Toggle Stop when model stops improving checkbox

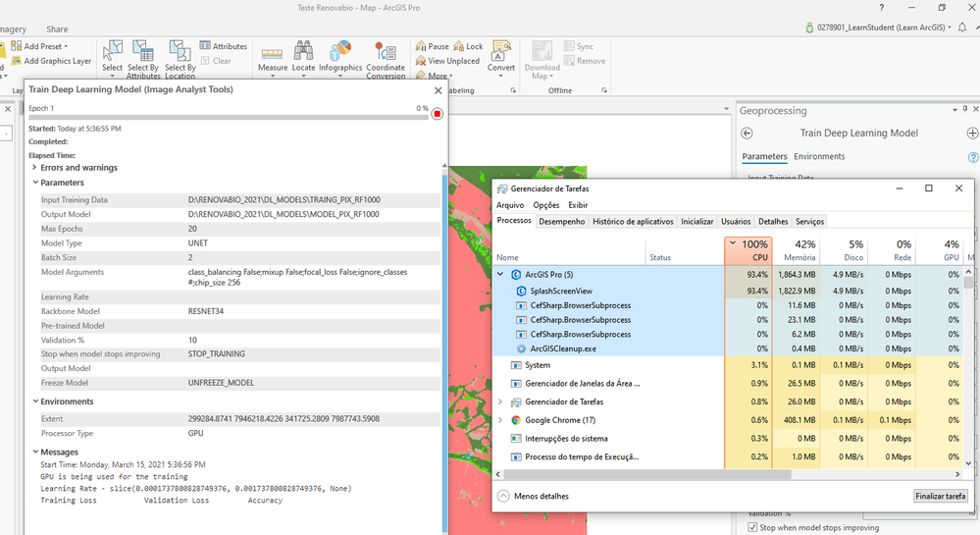click(753, 527)
